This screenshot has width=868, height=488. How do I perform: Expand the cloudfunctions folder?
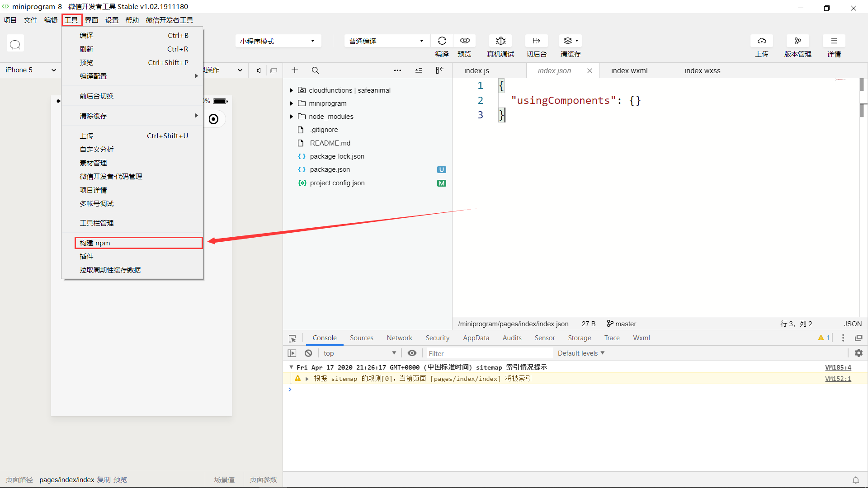pos(292,90)
